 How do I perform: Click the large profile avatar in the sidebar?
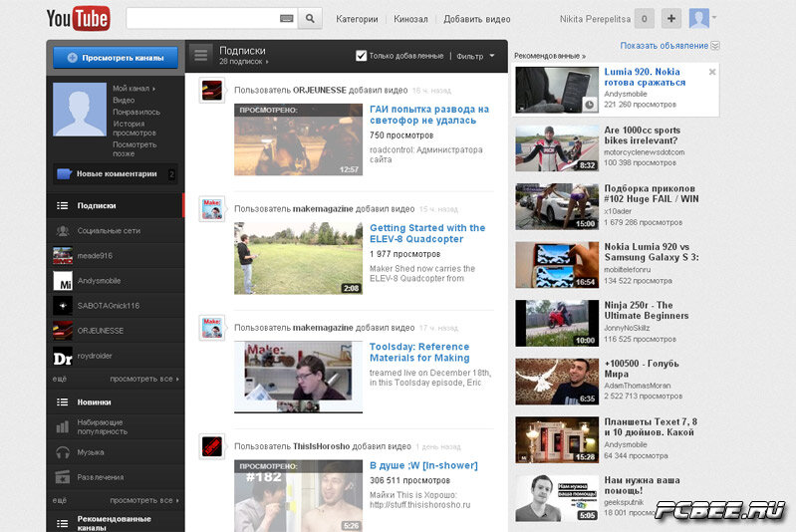point(80,110)
